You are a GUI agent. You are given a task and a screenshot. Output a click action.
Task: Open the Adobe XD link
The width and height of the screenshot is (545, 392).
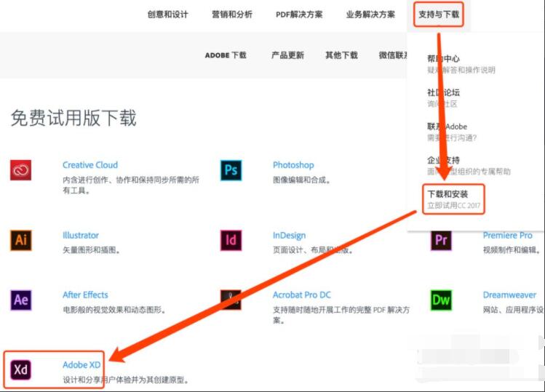click(x=81, y=365)
